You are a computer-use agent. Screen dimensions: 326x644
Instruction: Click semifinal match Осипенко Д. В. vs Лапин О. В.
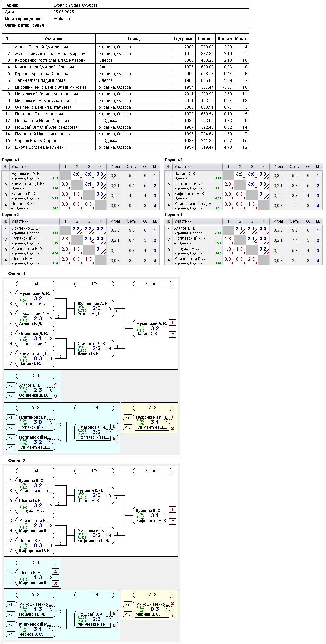point(94,349)
